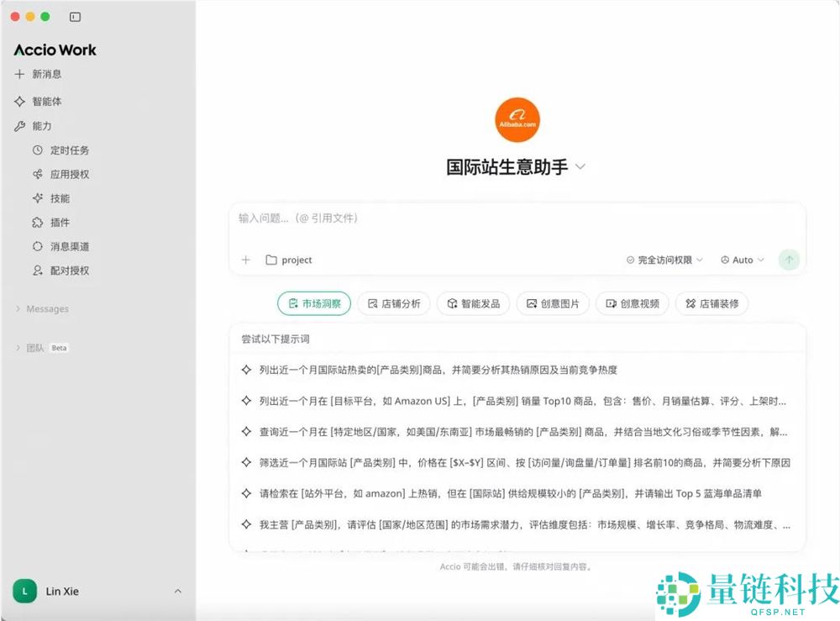Expand the Auto model selector
840x621 pixels.
point(741,261)
